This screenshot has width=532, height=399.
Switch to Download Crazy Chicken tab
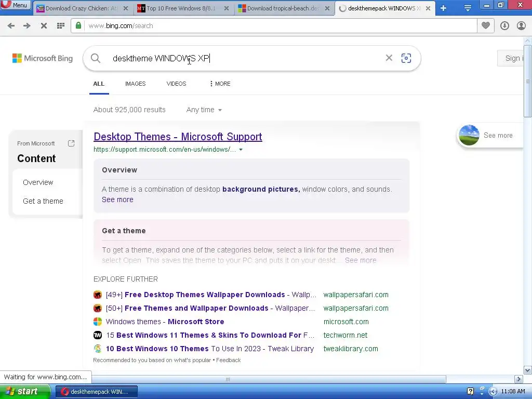coord(81,8)
